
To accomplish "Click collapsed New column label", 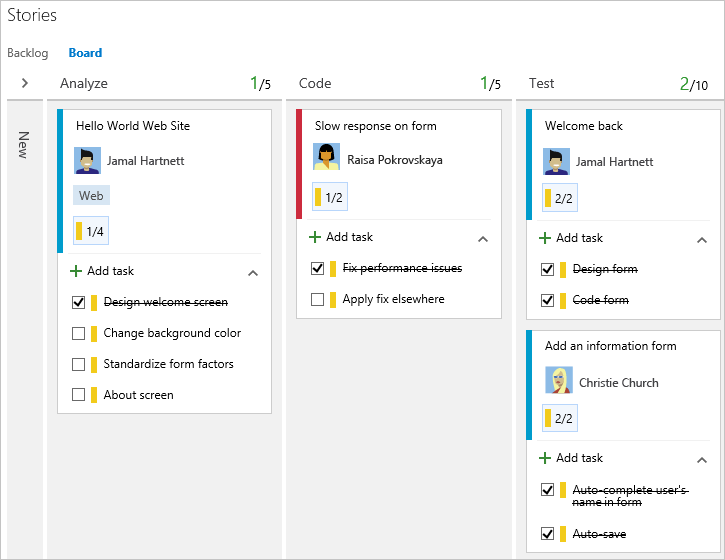I will (x=24, y=145).
